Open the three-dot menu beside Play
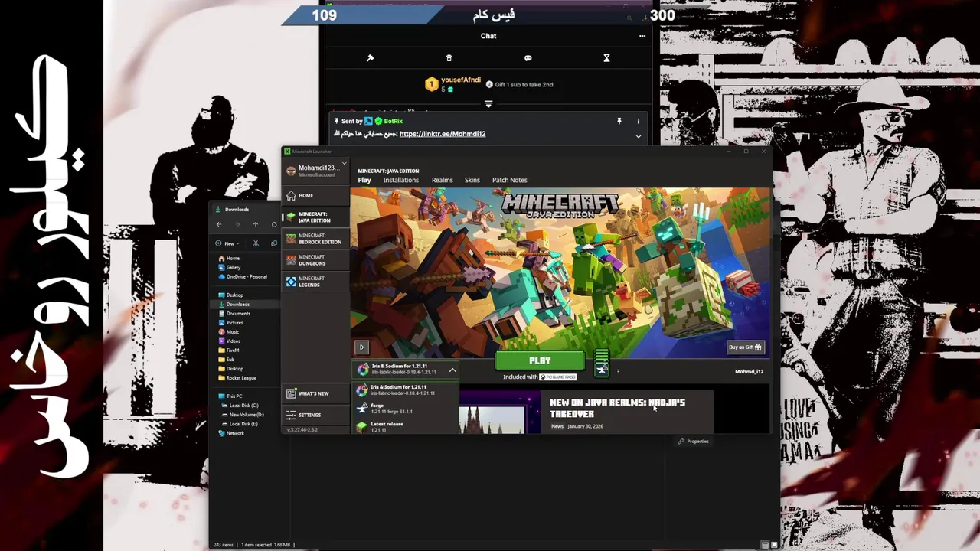 point(618,372)
